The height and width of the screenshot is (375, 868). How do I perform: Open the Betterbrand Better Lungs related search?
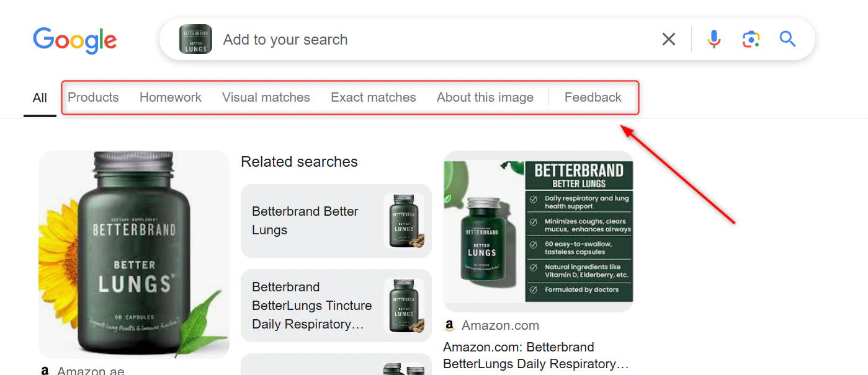pyautogui.click(x=336, y=221)
